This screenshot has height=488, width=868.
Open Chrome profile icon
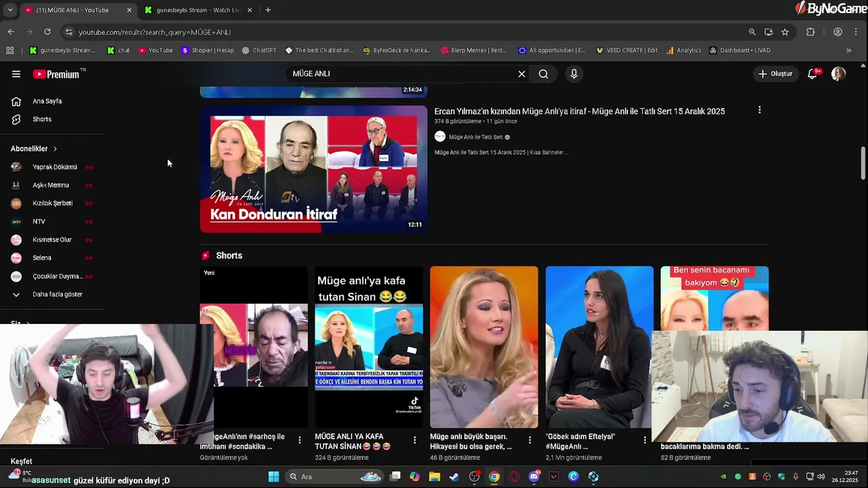pos(838,32)
